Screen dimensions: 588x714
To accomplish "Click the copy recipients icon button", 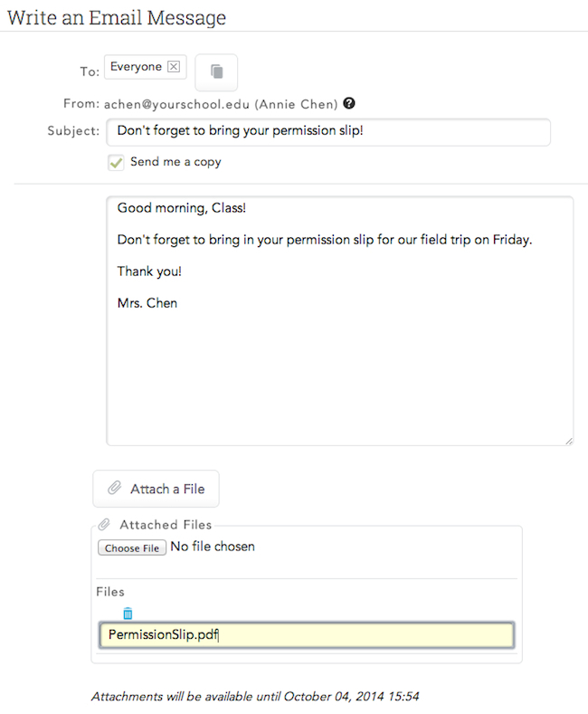I will [216, 71].
